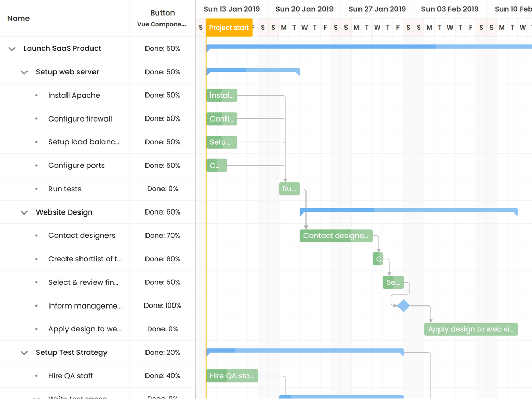Select the Configure ports task bar

coord(217,166)
